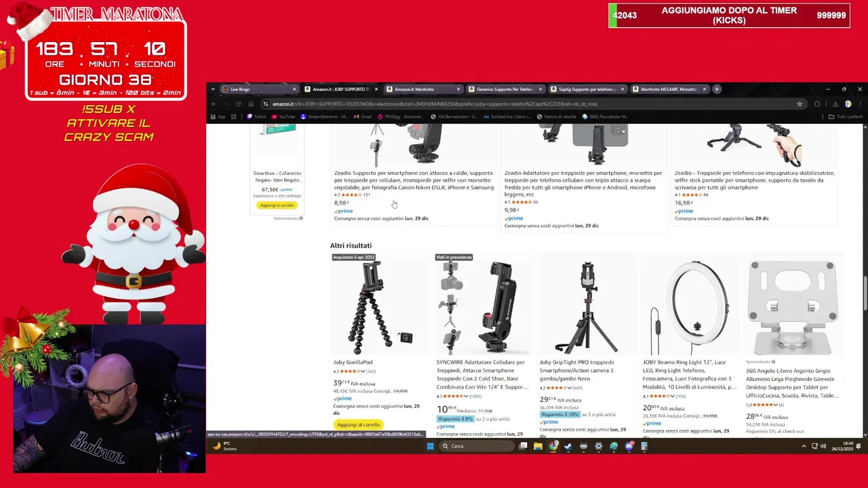Viewport: 868px width, 488px height.
Task: Click the Windows taskbar Cerca search box
Action: pos(476,446)
